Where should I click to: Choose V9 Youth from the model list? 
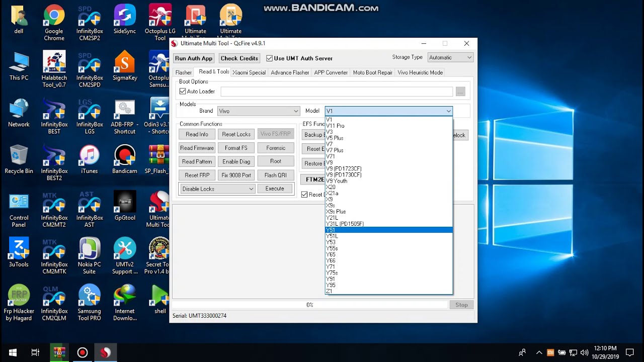(x=388, y=181)
